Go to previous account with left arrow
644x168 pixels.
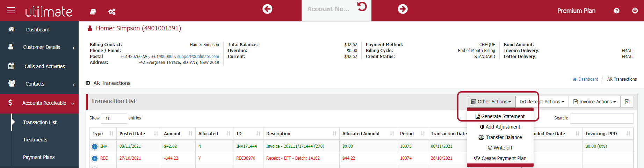point(267,9)
